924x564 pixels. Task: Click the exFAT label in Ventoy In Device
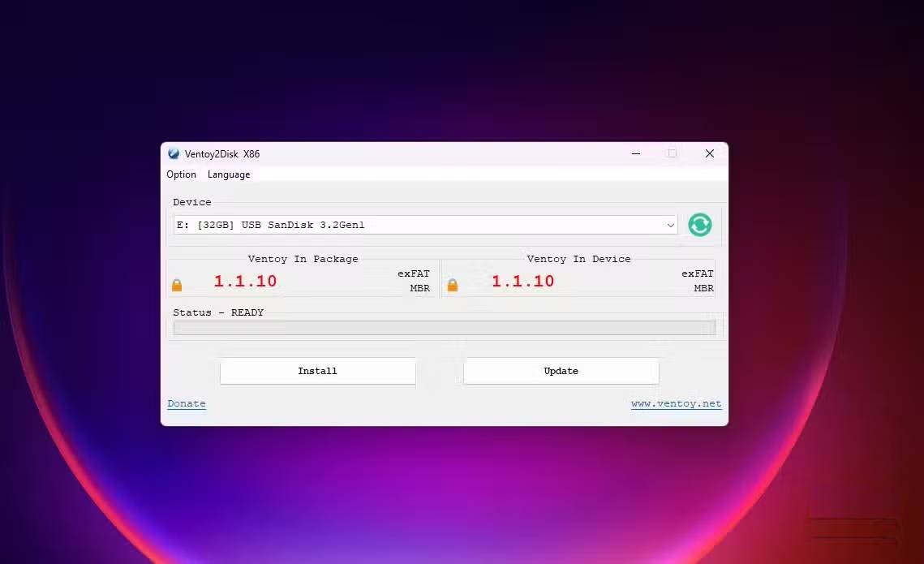pos(698,273)
